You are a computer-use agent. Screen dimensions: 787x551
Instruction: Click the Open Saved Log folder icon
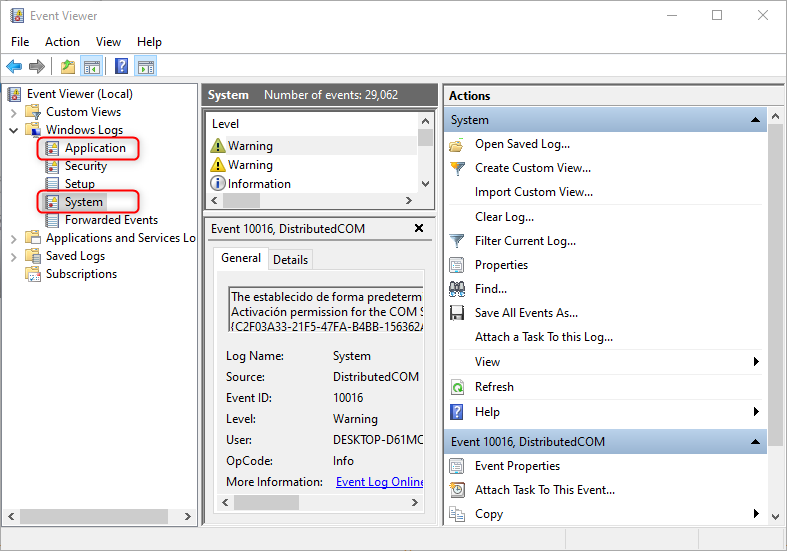point(457,144)
